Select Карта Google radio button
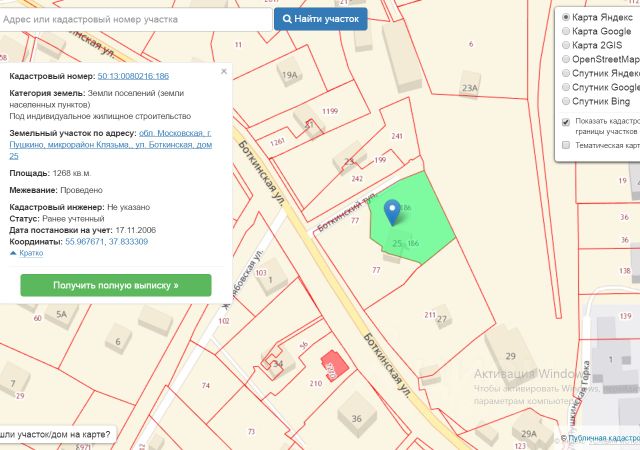 click(566, 31)
